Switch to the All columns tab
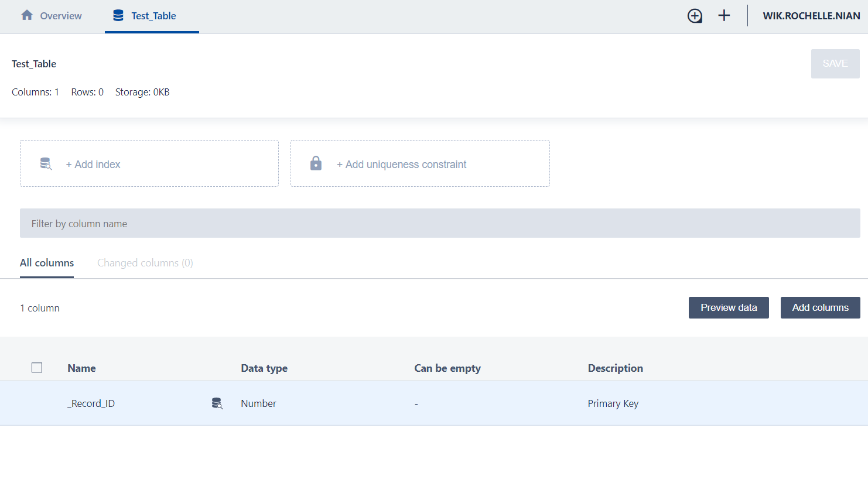This screenshot has height=493, width=868. coord(47,263)
